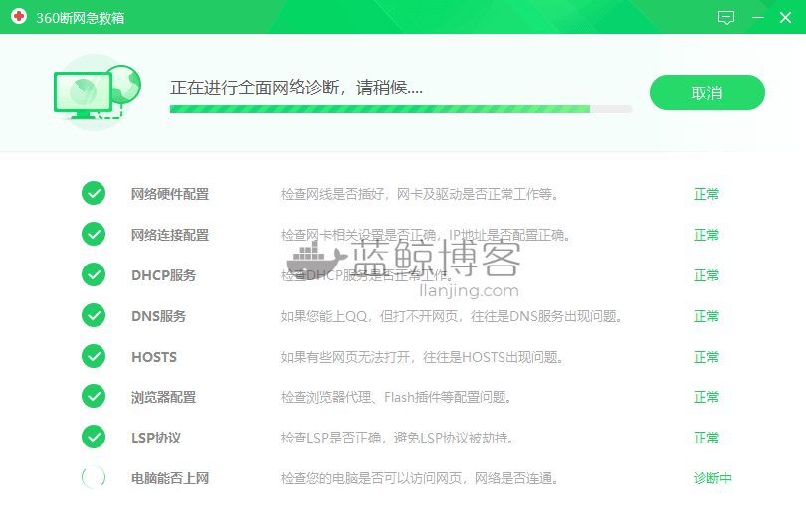This screenshot has width=806, height=532.
Task: Minimize the 360断网急救箱 window
Action: point(757,18)
